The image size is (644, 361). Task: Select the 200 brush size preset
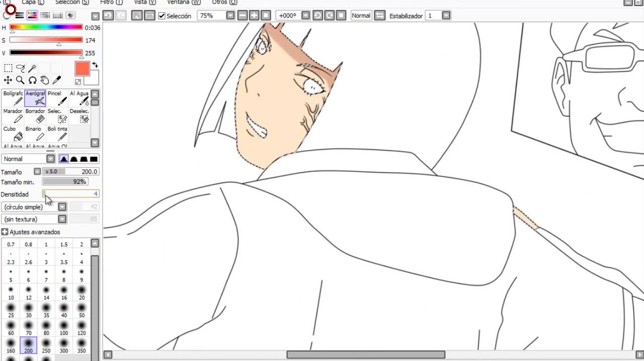[x=28, y=346]
